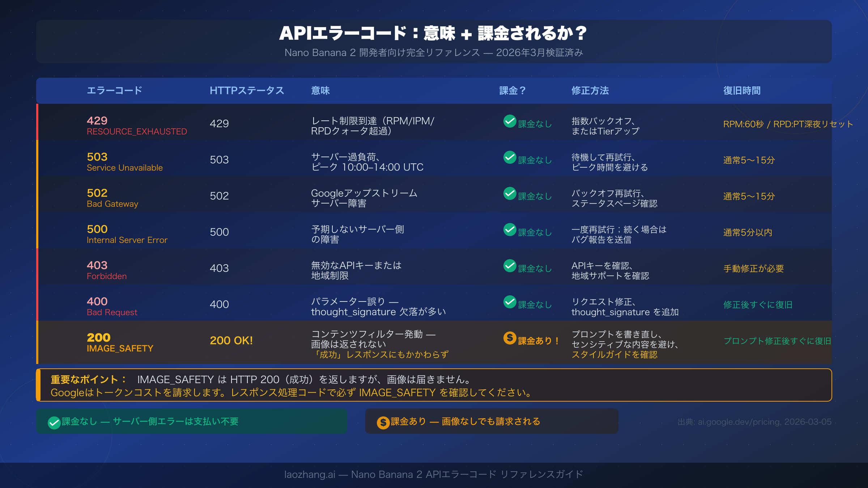
Task: Click the 429 RESOURCE_EXHAUSTED error code label
Action: (137, 125)
